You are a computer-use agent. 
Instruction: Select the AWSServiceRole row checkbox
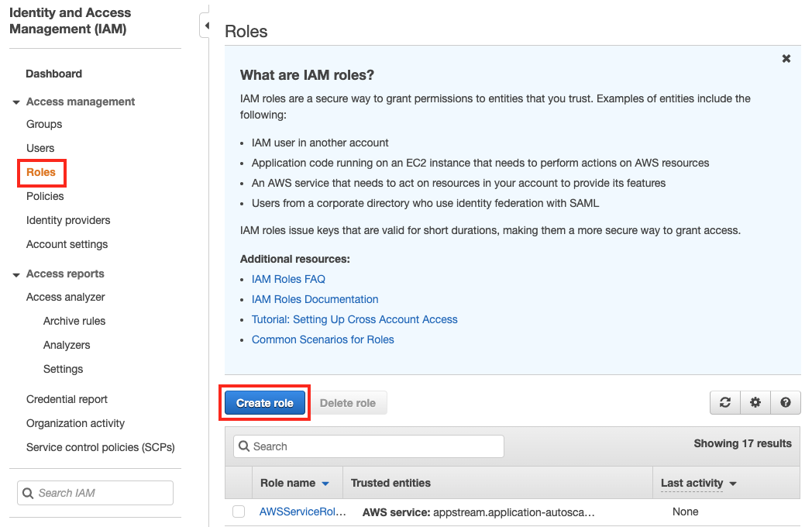tap(239, 511)
